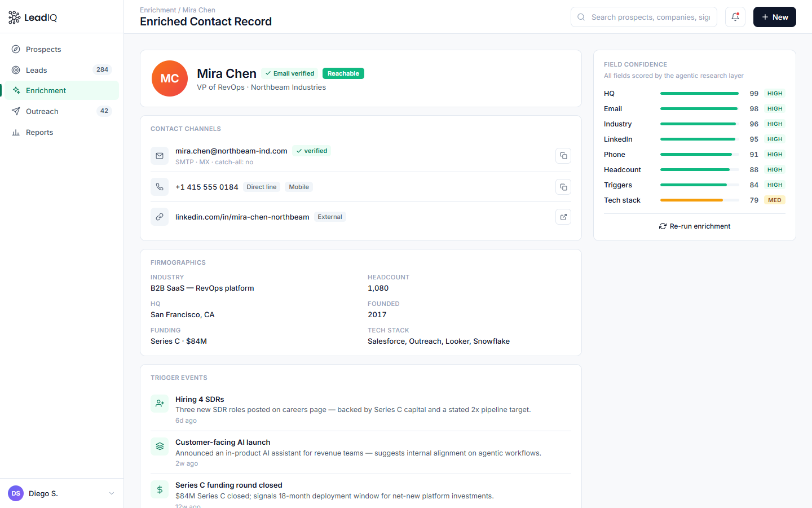
Task: Click the envelope email channel icon
Action: pos(160,156)
